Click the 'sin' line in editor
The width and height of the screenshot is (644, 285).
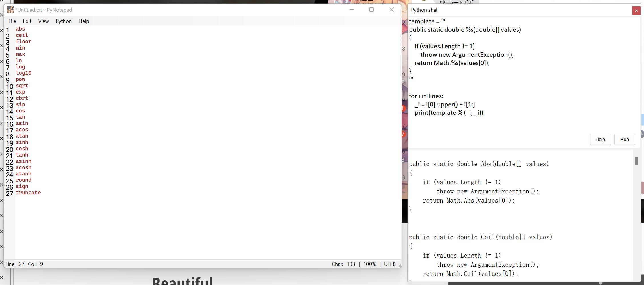click(20, 104)
